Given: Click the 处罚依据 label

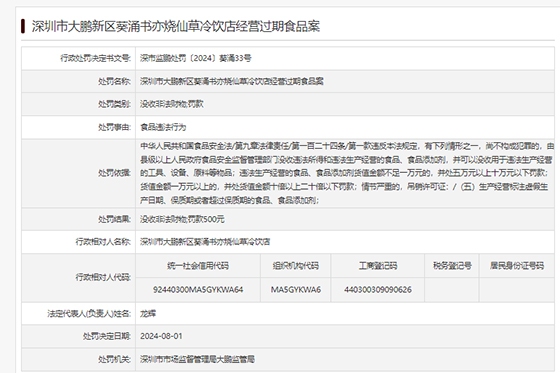Looking at the screenshot, I should click(x=114, y=173).
